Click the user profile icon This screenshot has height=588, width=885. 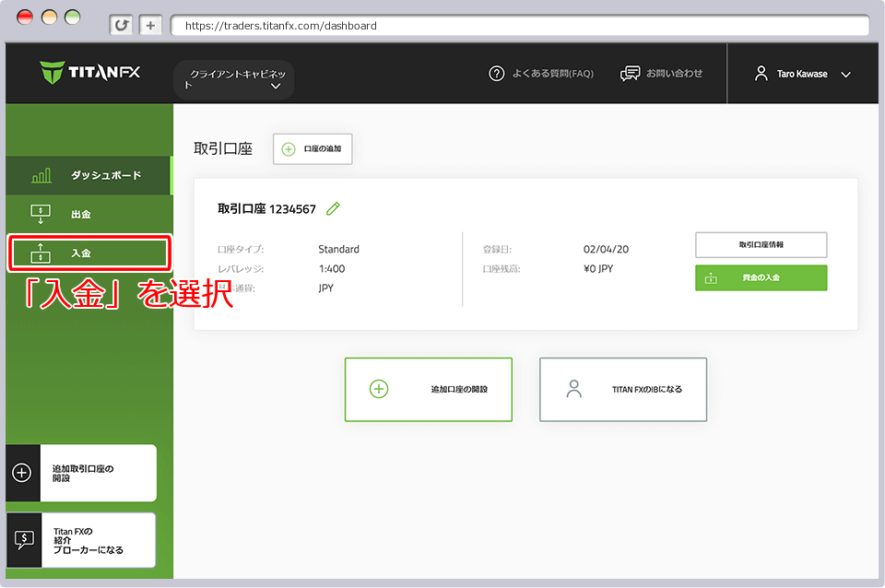pos(761,74)
